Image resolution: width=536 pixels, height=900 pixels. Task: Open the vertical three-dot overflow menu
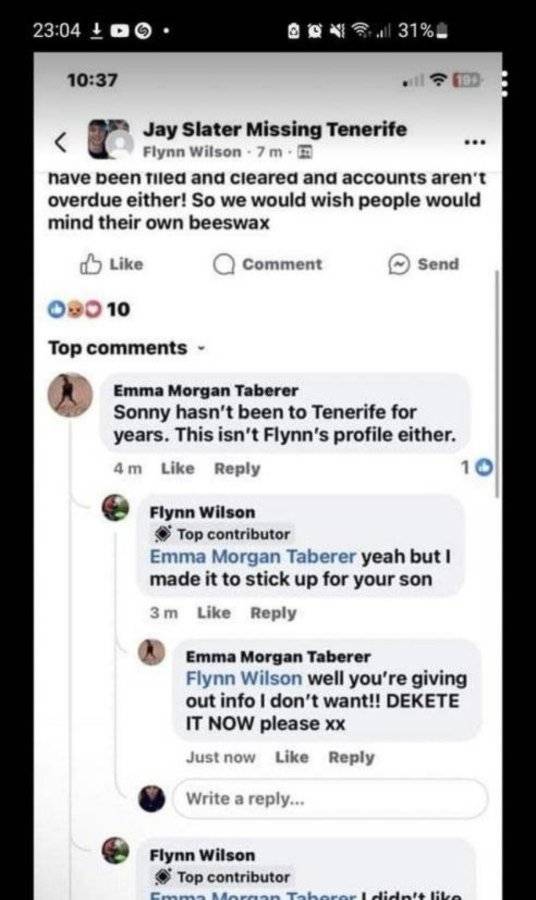point(504,84)
